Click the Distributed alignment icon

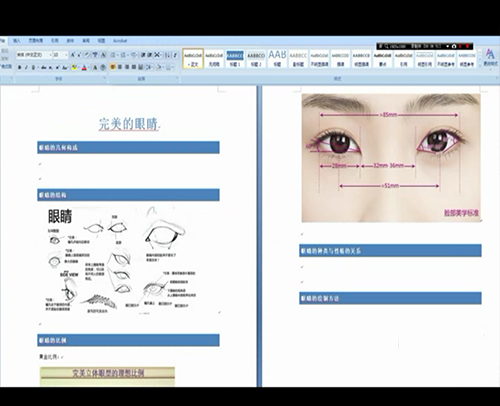click(141, 67)
